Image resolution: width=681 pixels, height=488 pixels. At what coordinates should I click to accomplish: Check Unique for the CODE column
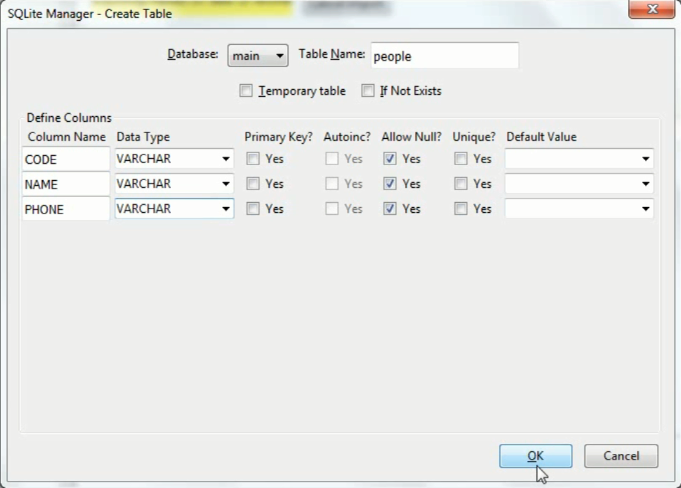pyautogui.click(x=460, y=158)
